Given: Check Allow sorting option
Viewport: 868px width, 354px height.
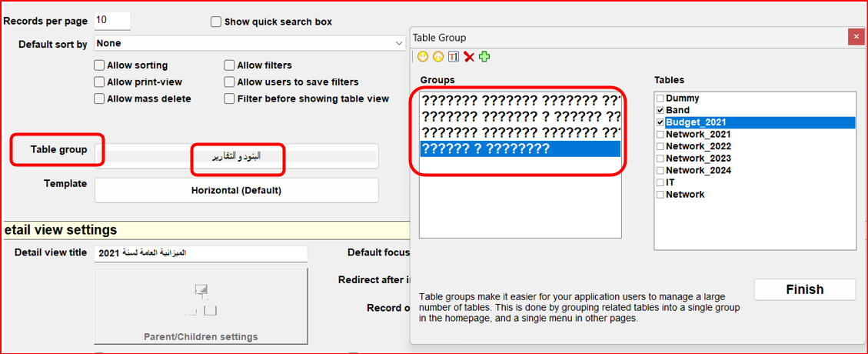Looking at the screenshot, I should [99, 65].
